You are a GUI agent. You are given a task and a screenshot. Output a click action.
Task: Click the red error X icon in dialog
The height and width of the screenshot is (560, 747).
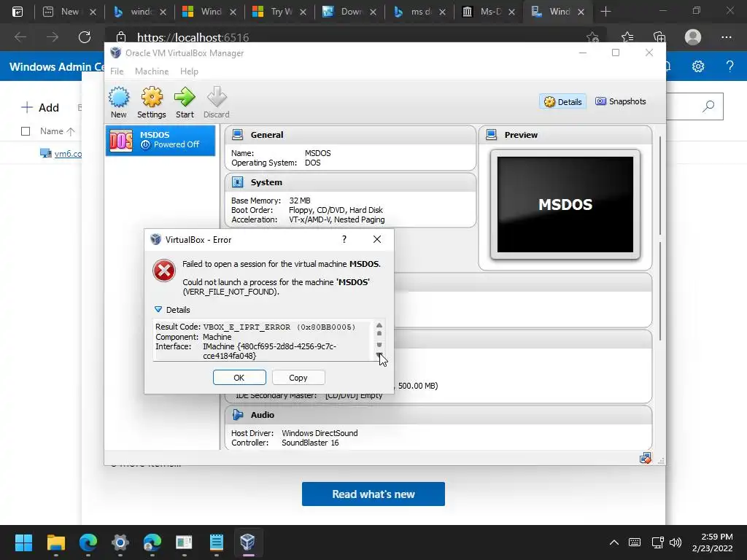[164, 271]
